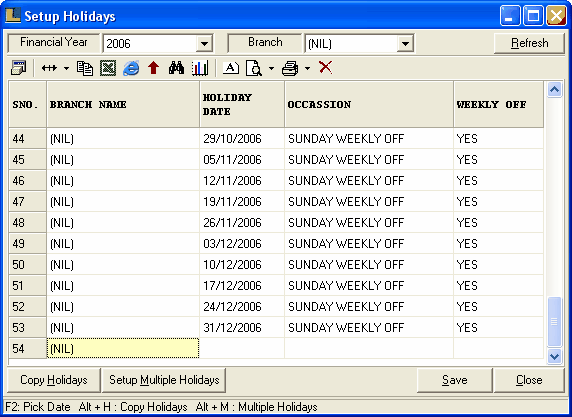Open the bar chart icon
572x417 pixels.
200,68
